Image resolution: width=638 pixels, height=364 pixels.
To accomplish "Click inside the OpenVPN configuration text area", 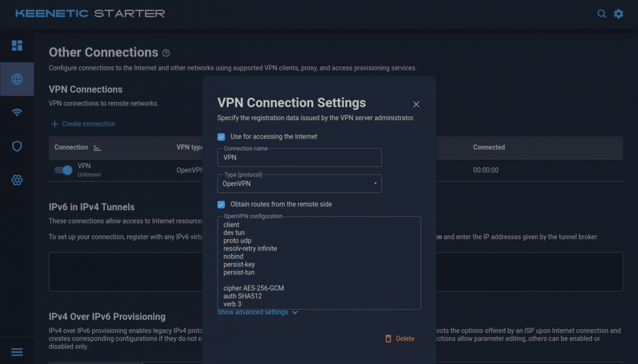I will [x=319, y=262].
